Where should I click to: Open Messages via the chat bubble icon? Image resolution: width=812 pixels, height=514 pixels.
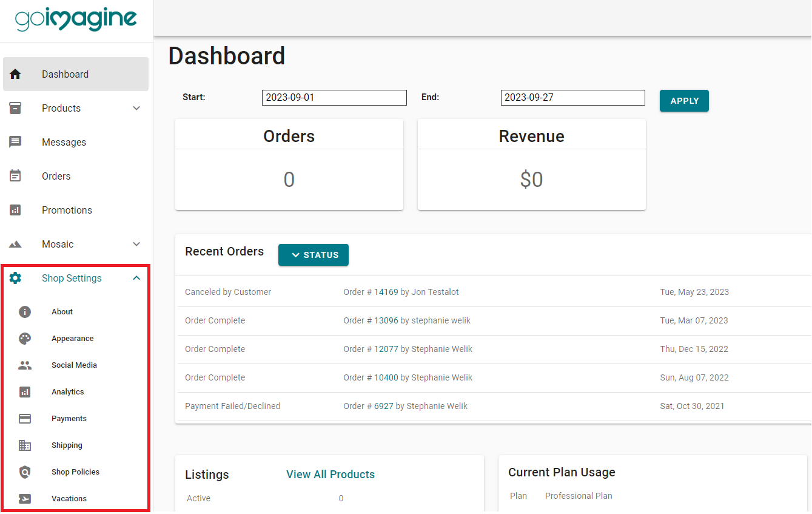click(x=15, y=141)
